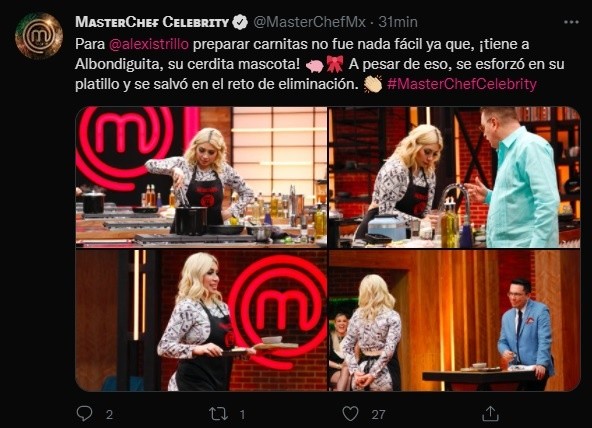Image resolution: width=592 pixels, height=428 pixels.
Task: Click the verified badge next to MasterChef Celebrity
Action: click(239, 22)
